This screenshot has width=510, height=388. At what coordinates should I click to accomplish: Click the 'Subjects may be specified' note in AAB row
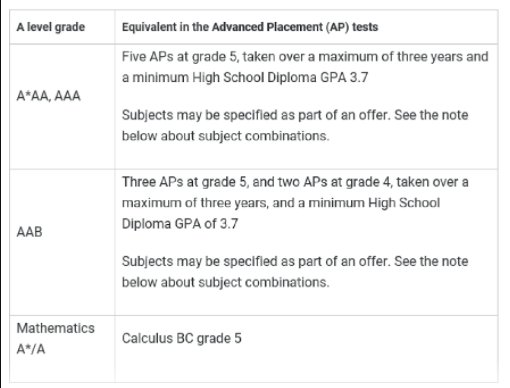click(x=295, y=272)
